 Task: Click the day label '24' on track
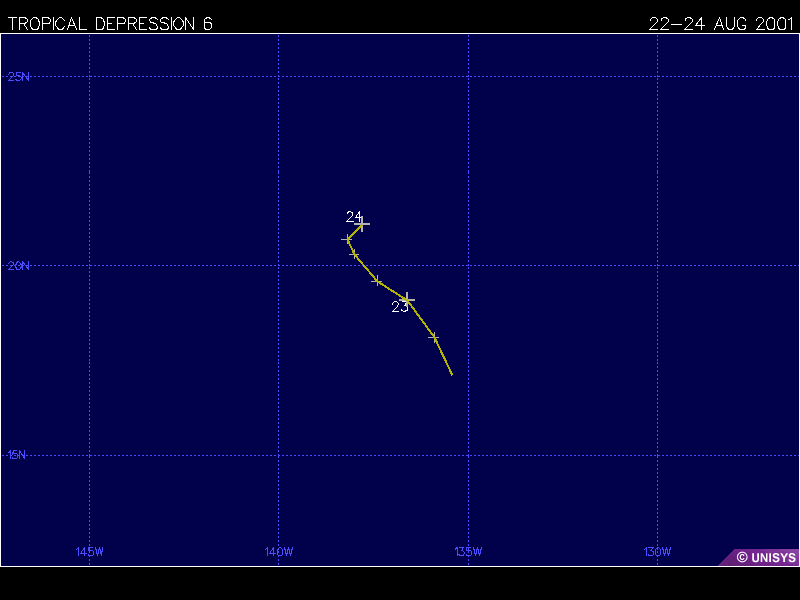point(354,217)
